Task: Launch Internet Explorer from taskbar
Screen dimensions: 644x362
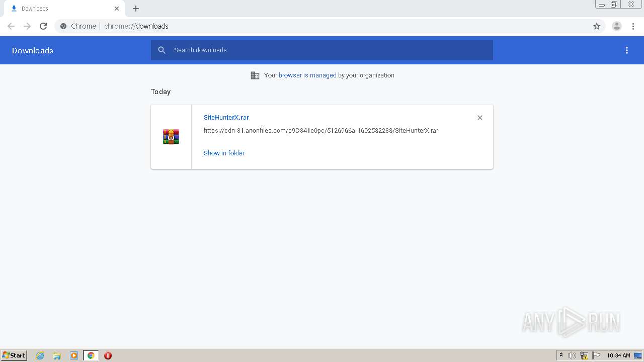Action: coord(40,355)
